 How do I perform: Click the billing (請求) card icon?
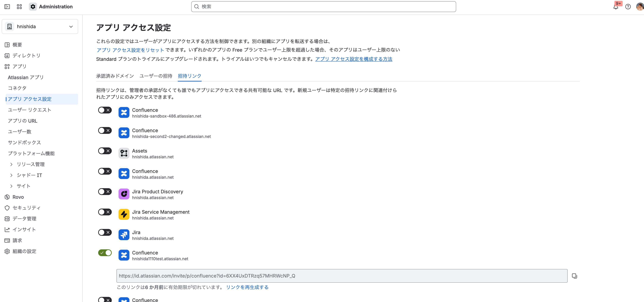click(7, 241)
